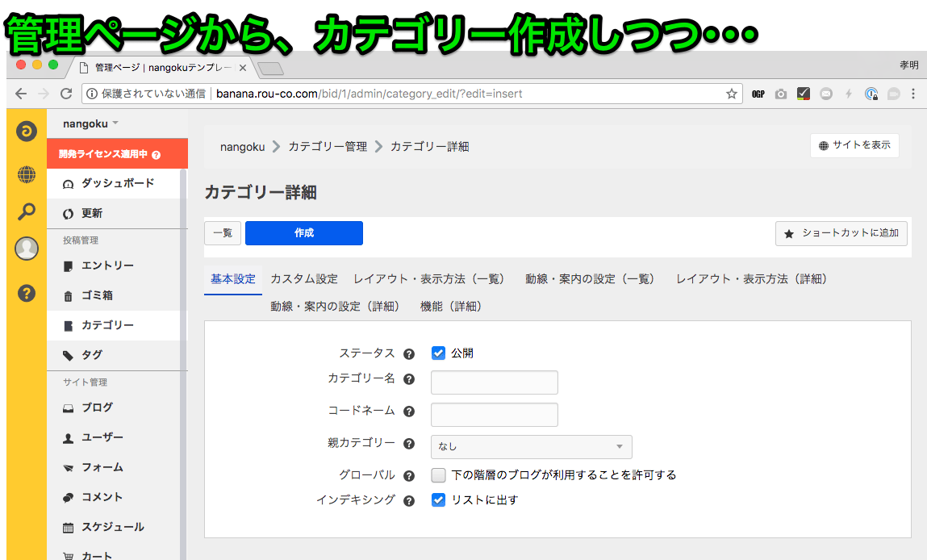Screen dimensions: 927x560
Task: Open the help question mark in sidebar
Action: coord(27,293)
